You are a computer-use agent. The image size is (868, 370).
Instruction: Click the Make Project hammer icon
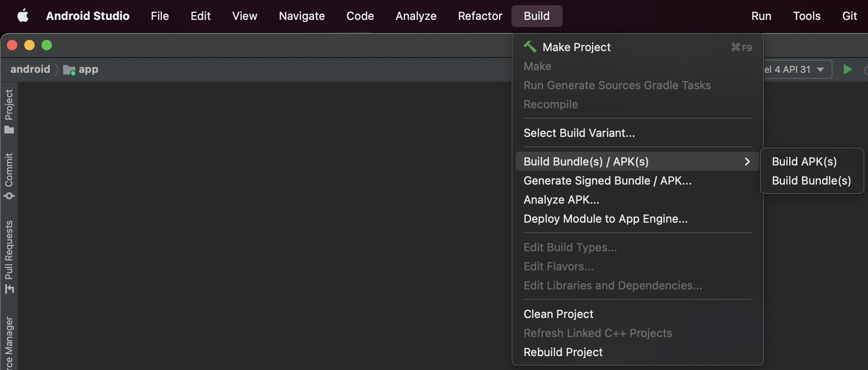pyautogui.click(x=530, y=46)
